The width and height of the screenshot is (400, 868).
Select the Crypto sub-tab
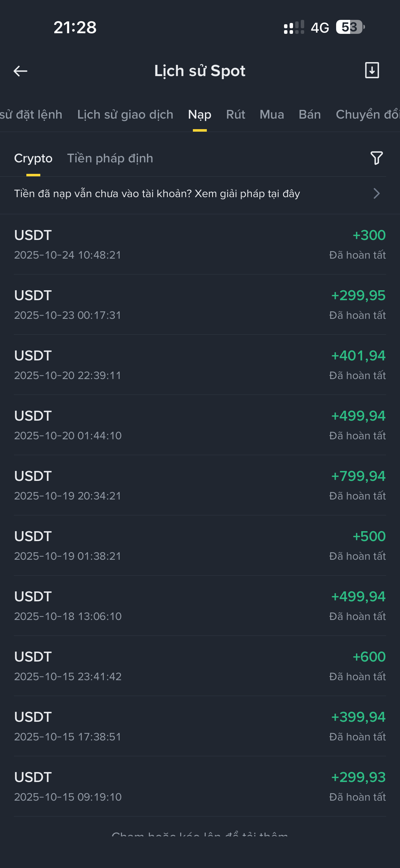(33, 158)
